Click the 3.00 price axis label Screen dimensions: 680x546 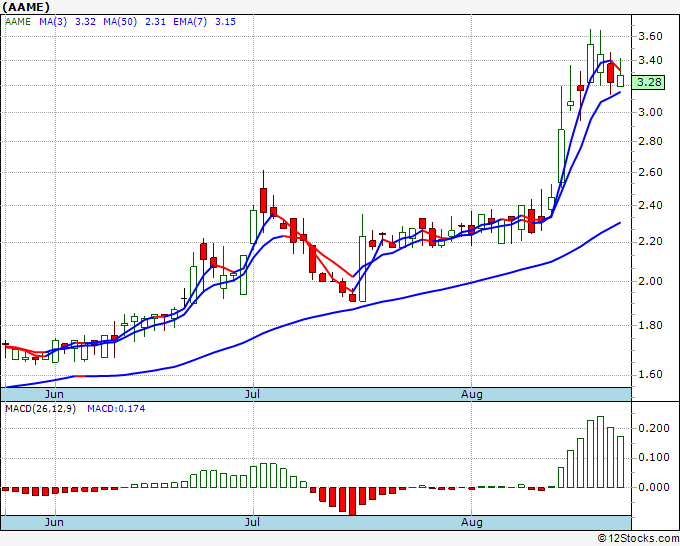point(651,112)
